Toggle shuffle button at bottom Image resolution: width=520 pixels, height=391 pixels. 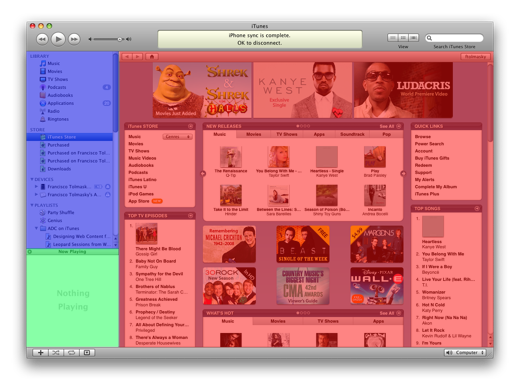point(56,353)
